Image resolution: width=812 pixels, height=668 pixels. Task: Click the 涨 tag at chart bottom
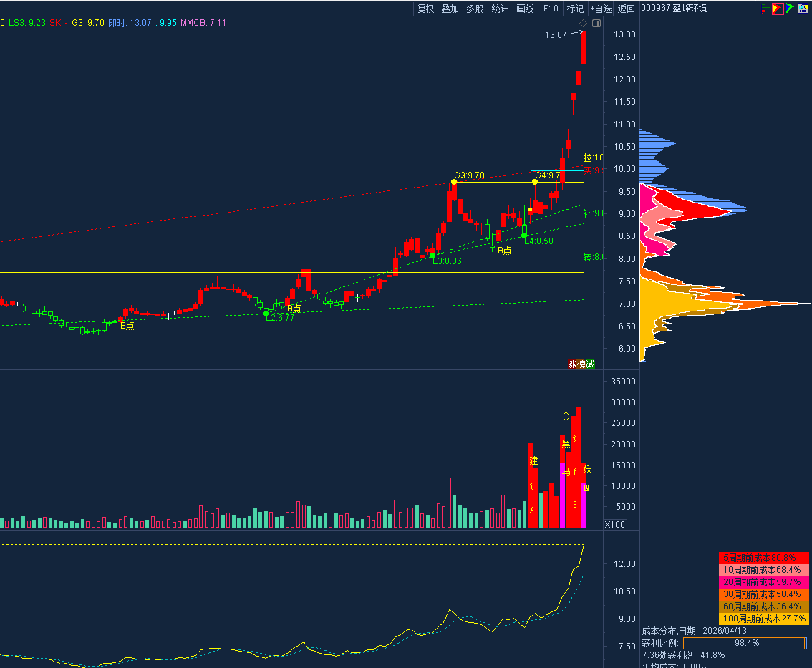pyautogui.click(x=573, y=364)
